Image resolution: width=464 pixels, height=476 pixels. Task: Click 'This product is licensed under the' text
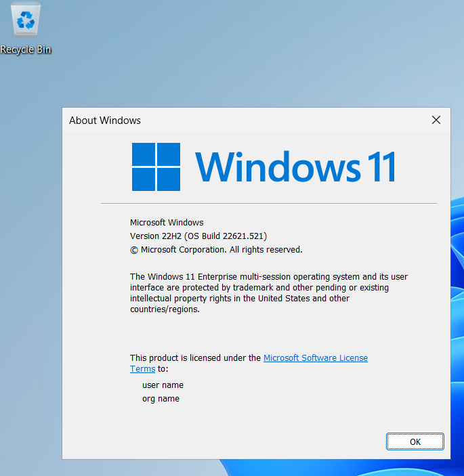195,358
